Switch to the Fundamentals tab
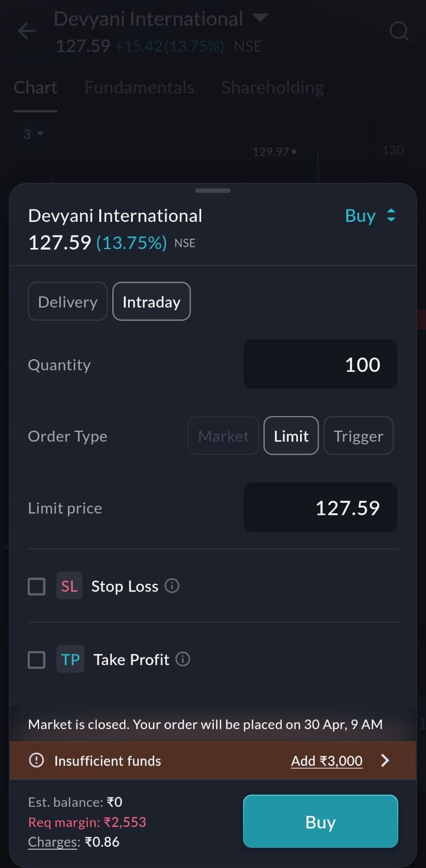 point(139,87)
